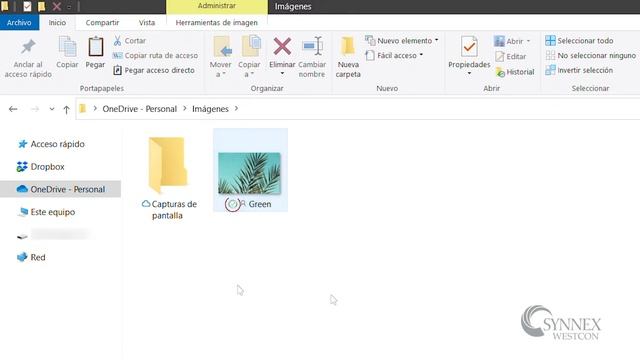The image size is (640, 360).
Task: Select Red network in sidebar
Action: pos(31,257)
